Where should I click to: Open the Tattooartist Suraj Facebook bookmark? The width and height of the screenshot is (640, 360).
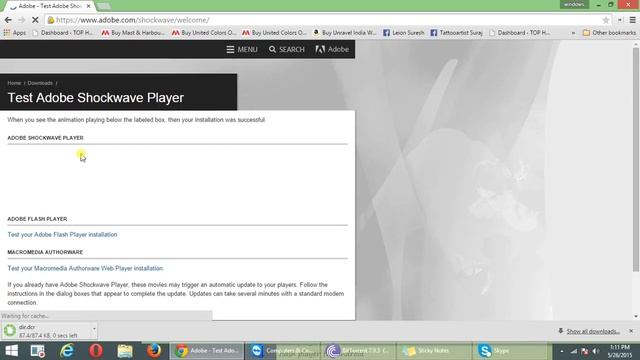(456, 33)
